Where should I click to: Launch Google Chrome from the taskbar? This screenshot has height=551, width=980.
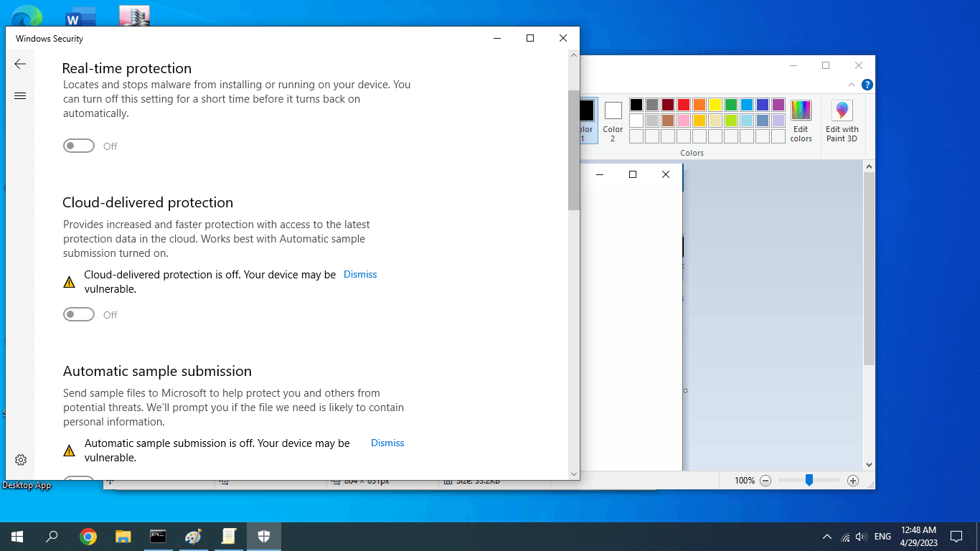pos(88,536)
